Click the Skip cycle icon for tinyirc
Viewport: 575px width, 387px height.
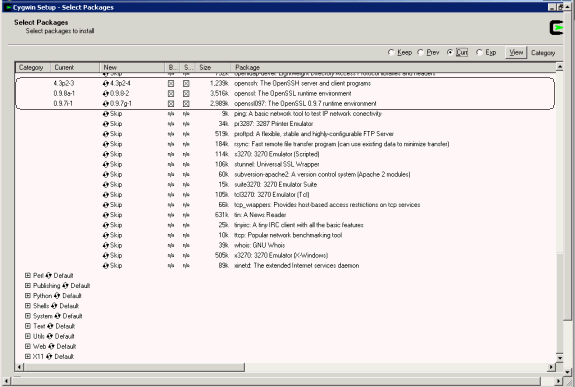(106, 225)
